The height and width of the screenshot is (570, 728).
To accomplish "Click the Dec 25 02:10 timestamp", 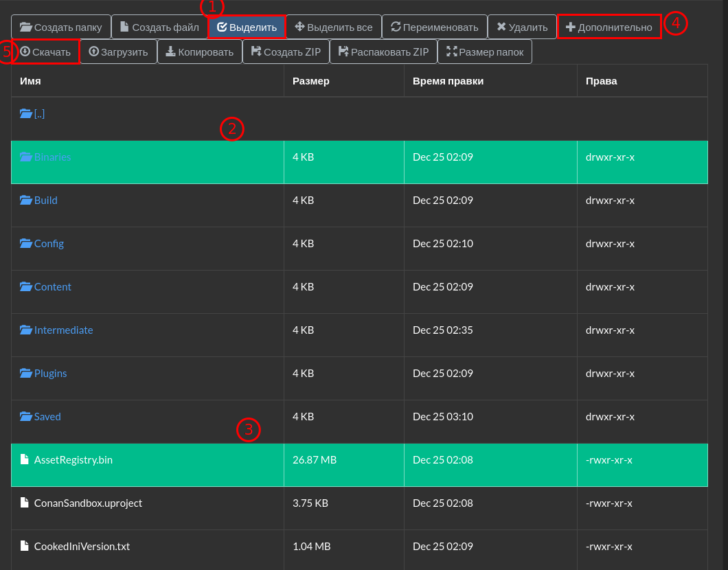I will [x=443, y=243].
